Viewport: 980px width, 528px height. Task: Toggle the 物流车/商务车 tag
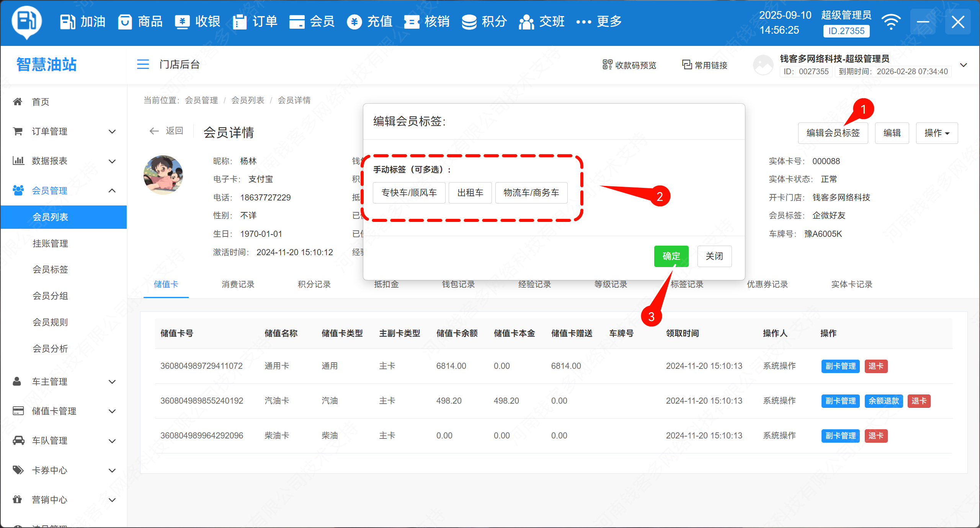[x=531, y=192]
